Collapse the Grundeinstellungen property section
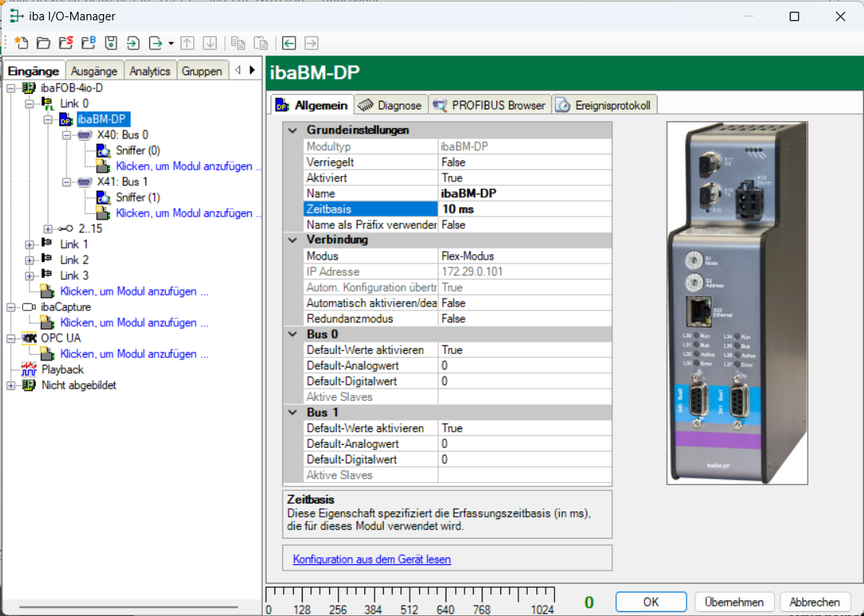 point(293,131)
